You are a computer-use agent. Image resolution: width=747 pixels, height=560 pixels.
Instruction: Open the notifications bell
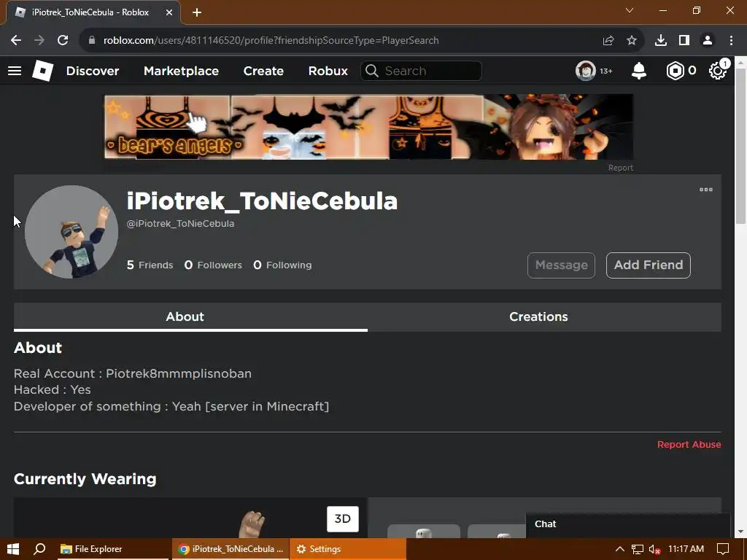639,71
